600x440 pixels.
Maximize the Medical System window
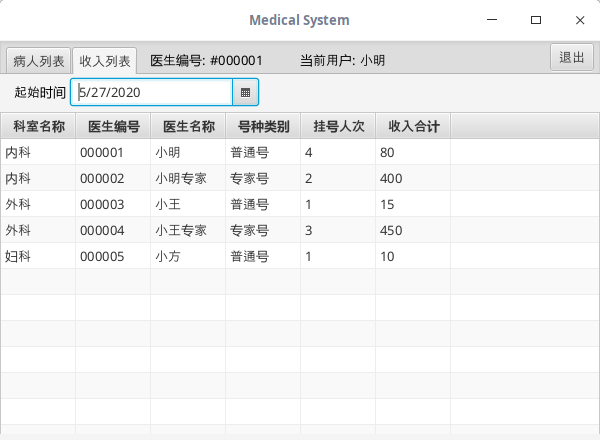pyautogui.click(x=536, y=20)
